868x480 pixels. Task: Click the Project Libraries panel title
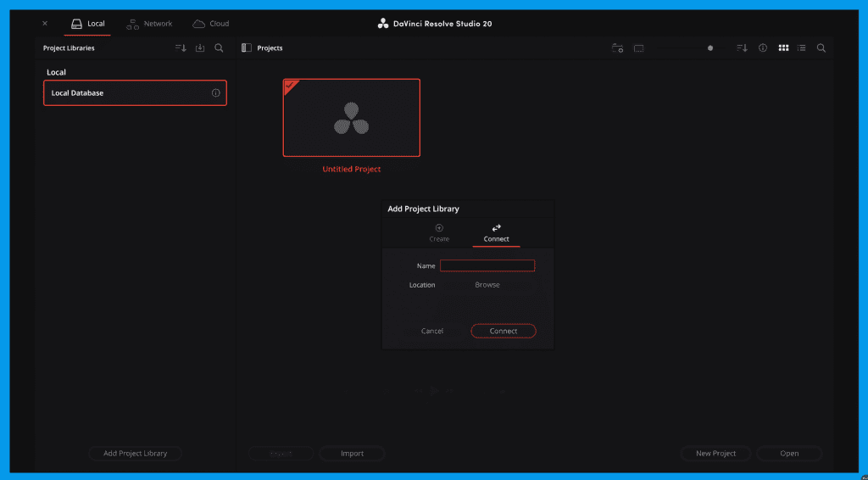point(69,48)
